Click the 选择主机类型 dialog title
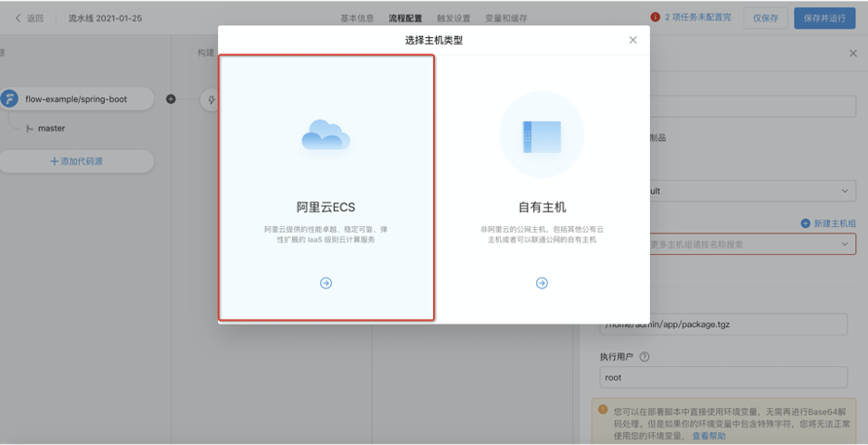The image size is (868, 445). (x=433, y=40)
